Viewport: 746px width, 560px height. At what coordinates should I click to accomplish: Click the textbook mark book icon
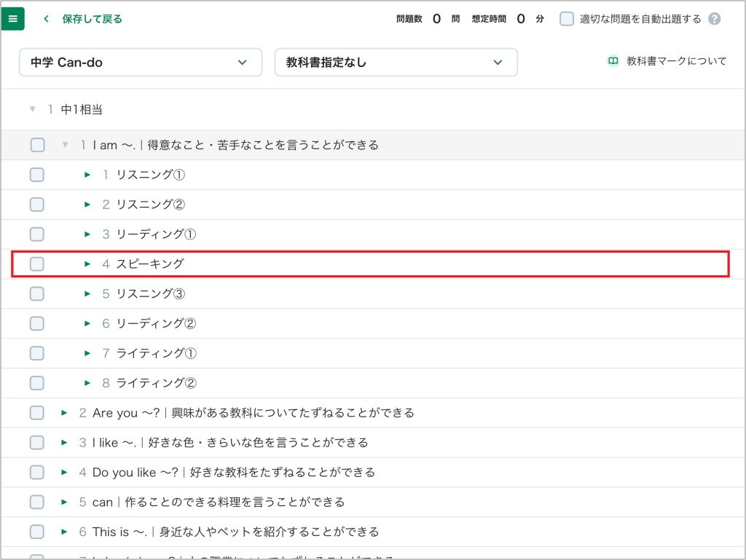[x=613, y=61]
